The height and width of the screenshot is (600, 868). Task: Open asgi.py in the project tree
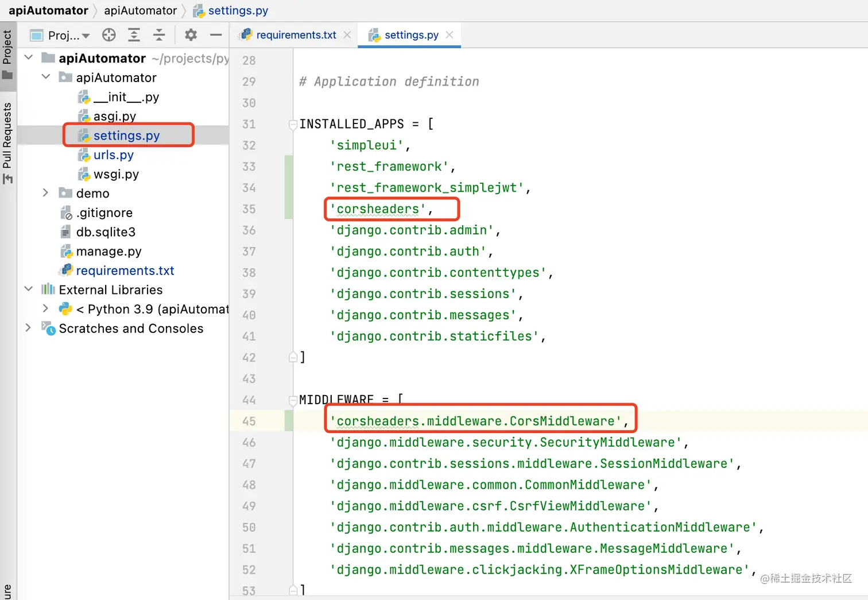(107, 116)
